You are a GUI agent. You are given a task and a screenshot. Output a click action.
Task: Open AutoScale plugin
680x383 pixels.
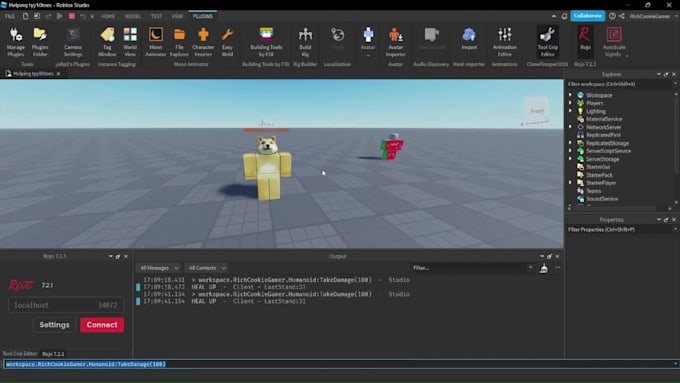[x=614, y=42]
